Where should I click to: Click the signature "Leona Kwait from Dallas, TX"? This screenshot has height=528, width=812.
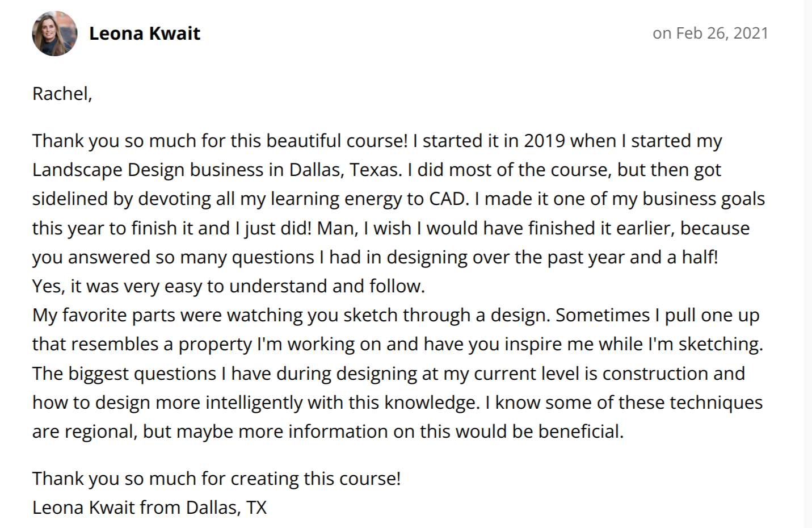(x=149, y=508)
